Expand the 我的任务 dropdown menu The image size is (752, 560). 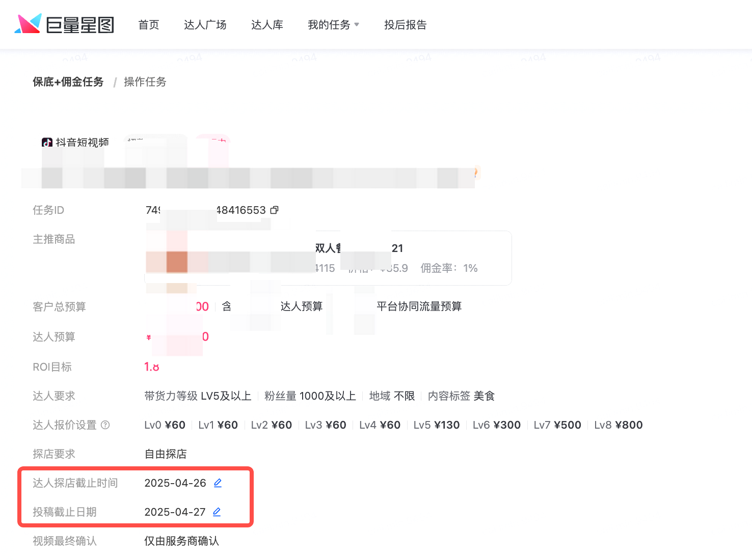point(333,25)
